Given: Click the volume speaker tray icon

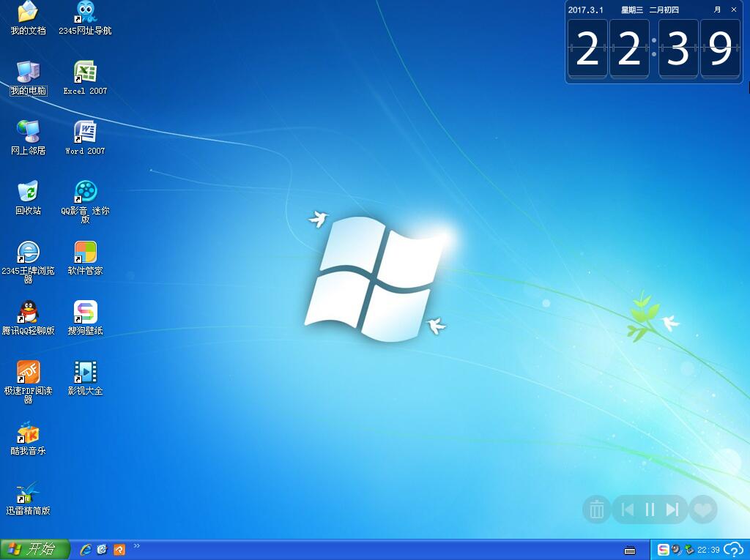Looking at the screenshot, I should (x=676, y=550).
